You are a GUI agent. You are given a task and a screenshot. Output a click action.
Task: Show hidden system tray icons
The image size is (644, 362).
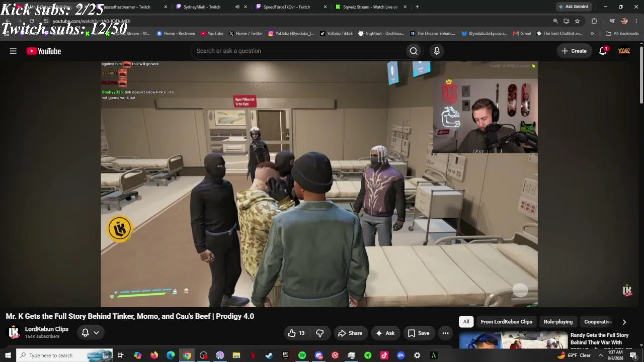(x=600, y=355)
